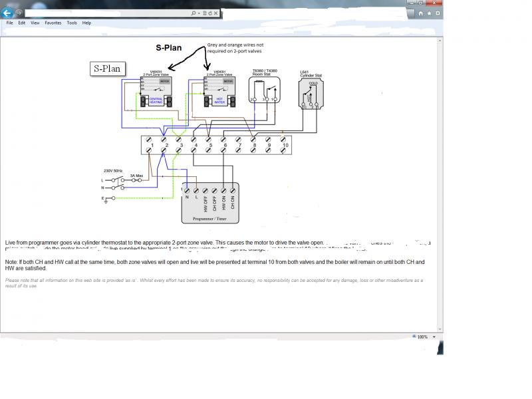This screenshot has width=532, height=399.
Task: Open the Edit menu
Action: point(22,23)
